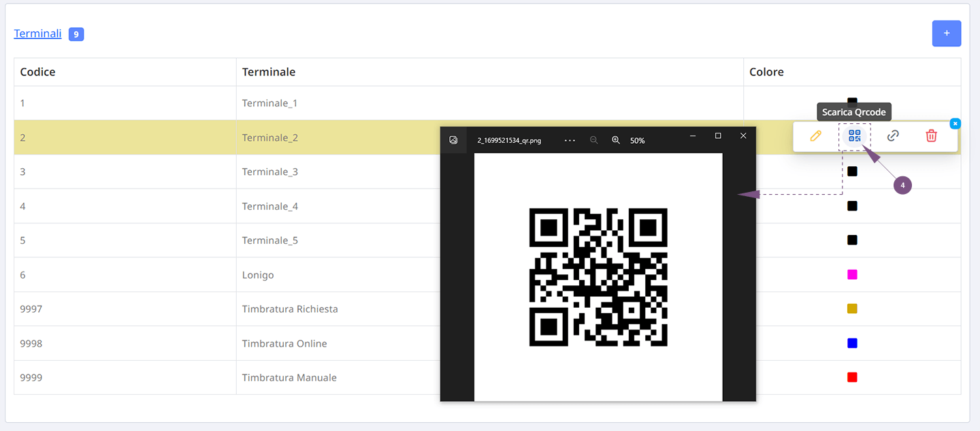Screen dimensions: 980x431
Task: Select the black color swatch for Terminale_3
Action: coord(852,172)
